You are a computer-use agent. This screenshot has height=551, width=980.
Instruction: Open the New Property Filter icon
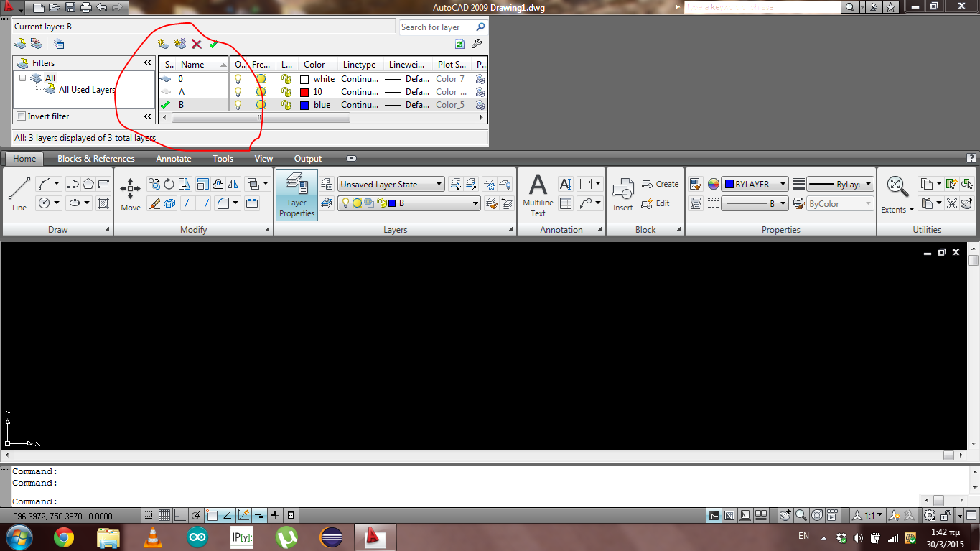point(20,44)
